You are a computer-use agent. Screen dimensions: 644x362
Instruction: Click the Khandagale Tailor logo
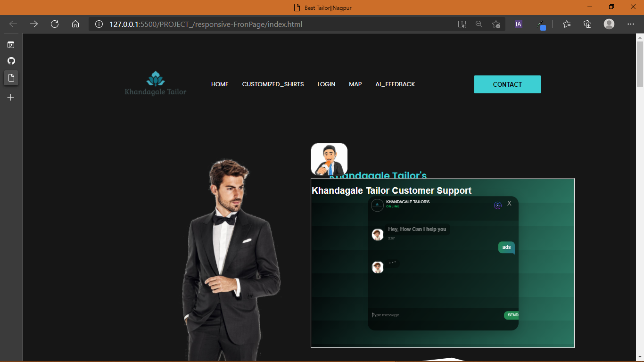coord(156,83)
